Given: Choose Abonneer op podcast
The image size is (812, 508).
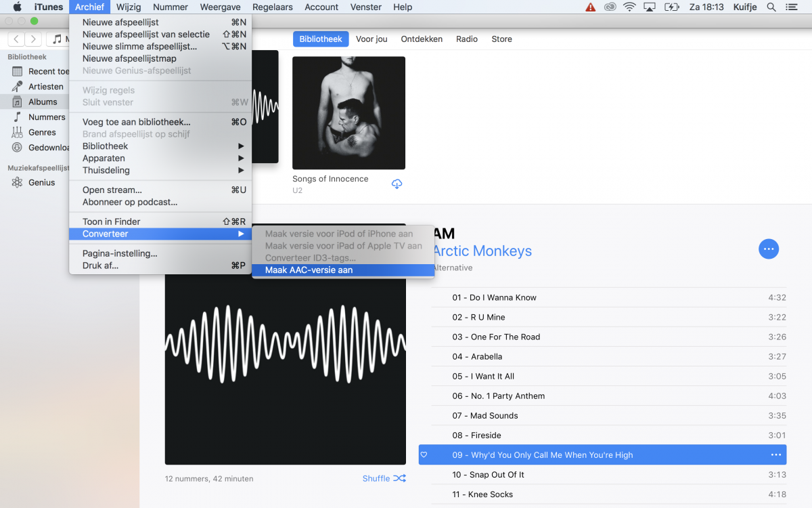Looking at the screenshot, I should tap(160, 203).
